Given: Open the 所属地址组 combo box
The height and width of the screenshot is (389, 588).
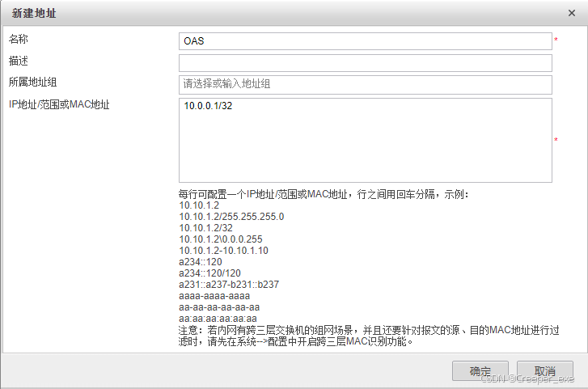Looking at the screenshot, I should [366, 85].
